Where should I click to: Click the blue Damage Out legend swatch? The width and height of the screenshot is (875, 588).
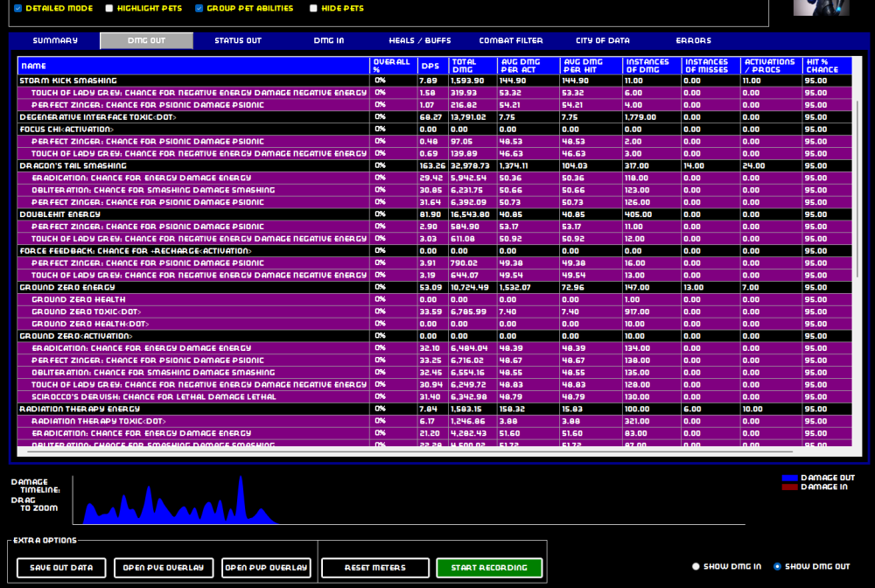789,478
